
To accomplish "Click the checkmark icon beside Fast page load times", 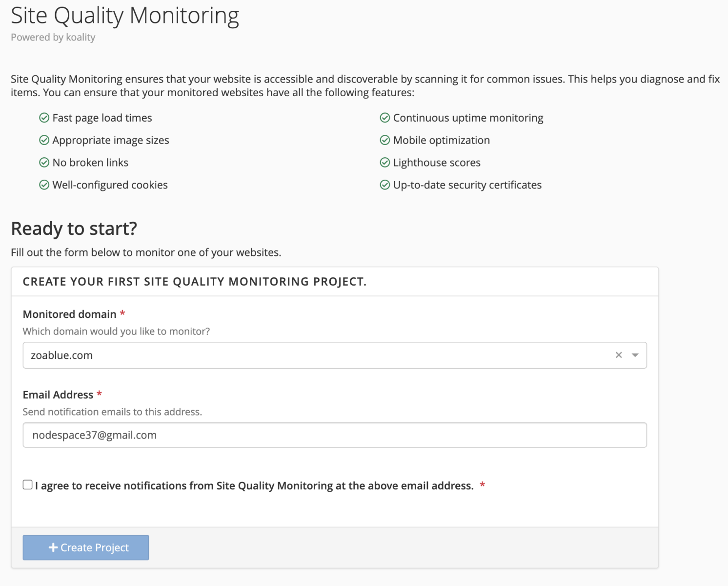I will point(44,118).
